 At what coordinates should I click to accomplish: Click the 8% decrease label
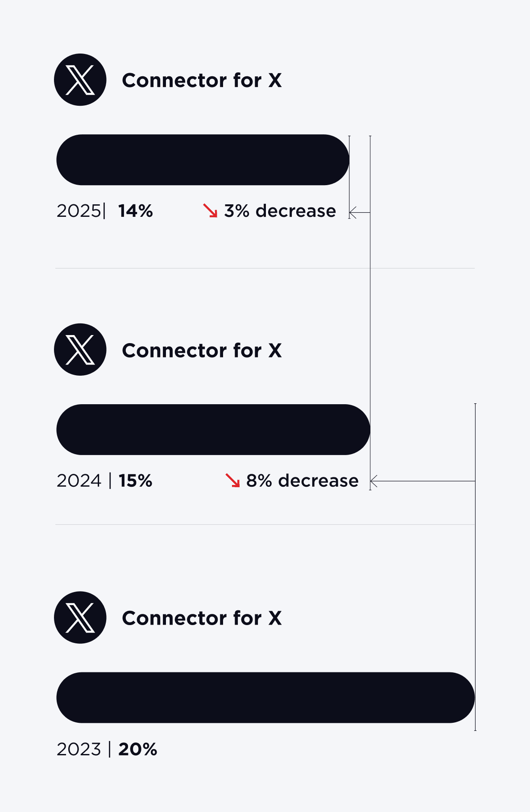[302, 481]
